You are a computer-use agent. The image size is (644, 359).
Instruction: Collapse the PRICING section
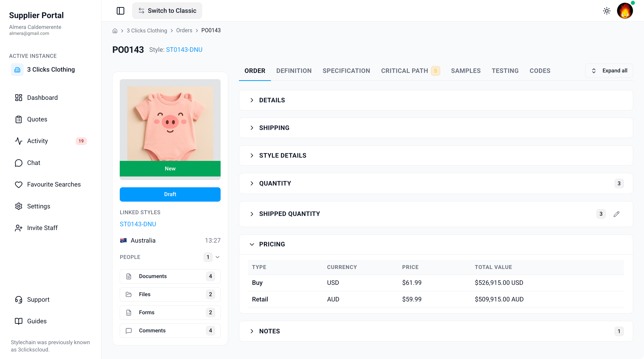pos(436,244)
